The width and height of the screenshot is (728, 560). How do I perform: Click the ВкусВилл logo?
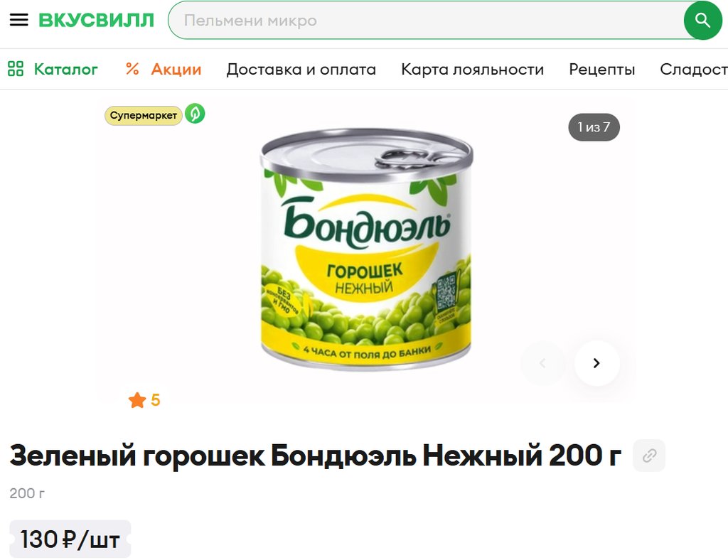(96, 21)
